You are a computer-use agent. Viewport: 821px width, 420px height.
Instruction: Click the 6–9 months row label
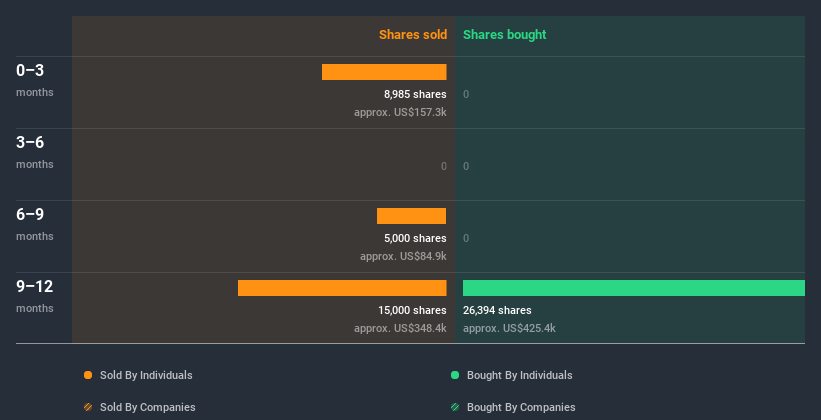pyautogui.click(x=35, y=224)
